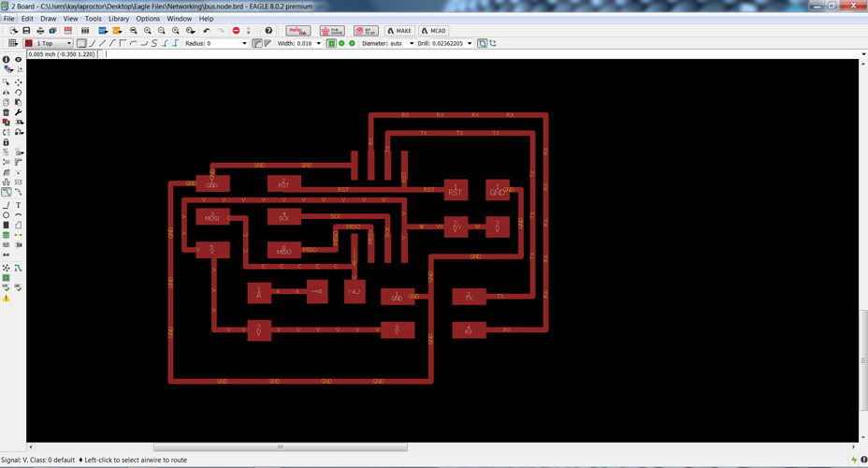Open the Window menu
This screenshot has width=868, height=468.
coord(180,19)
